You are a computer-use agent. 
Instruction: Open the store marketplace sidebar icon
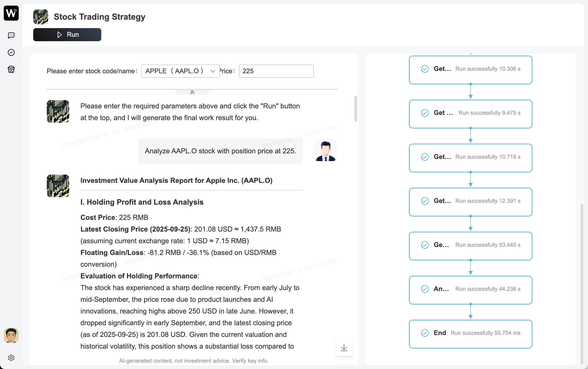click(11, 70)
